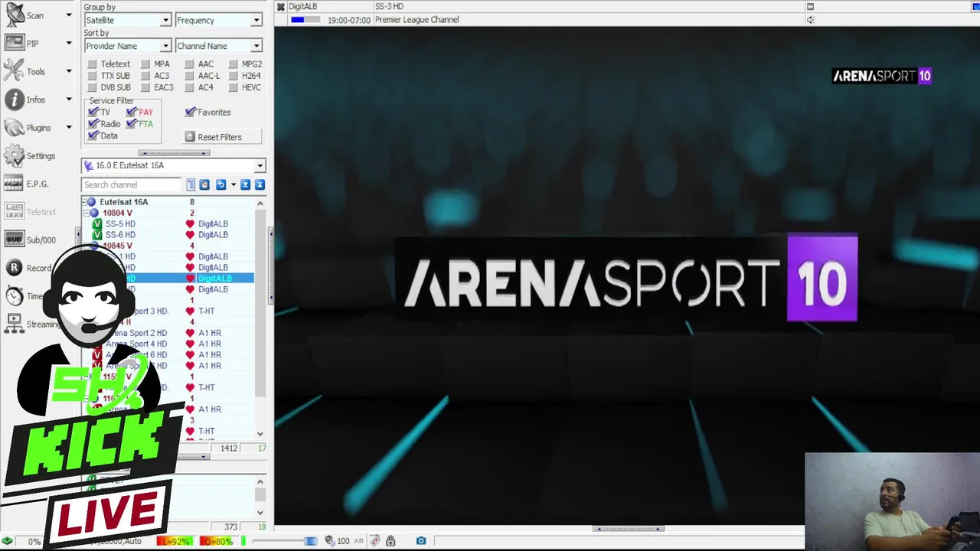Enable the TTX SUB filter checkbox
The width and height of the screenshot is (980, 551).
pyautogui.click(x=92, y=76)
